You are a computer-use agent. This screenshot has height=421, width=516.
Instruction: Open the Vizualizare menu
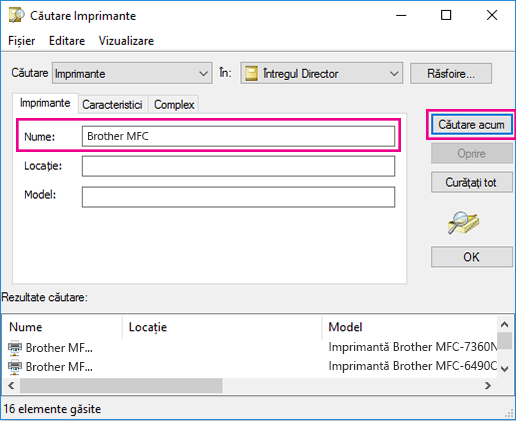[x=126, y=41]
